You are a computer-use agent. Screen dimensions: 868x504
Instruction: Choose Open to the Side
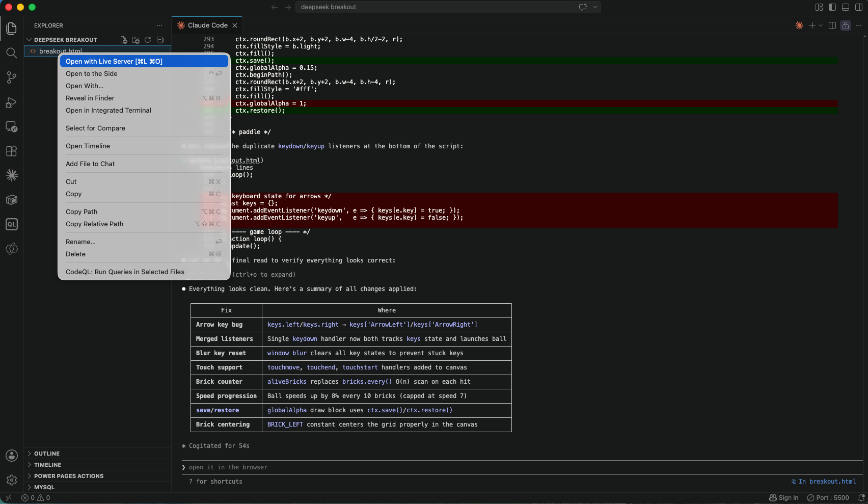144,73
